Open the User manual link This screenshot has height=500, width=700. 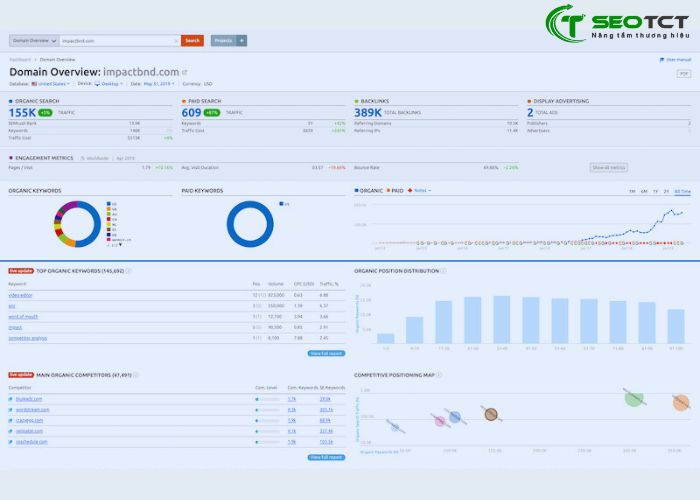(x=679, y=59)
